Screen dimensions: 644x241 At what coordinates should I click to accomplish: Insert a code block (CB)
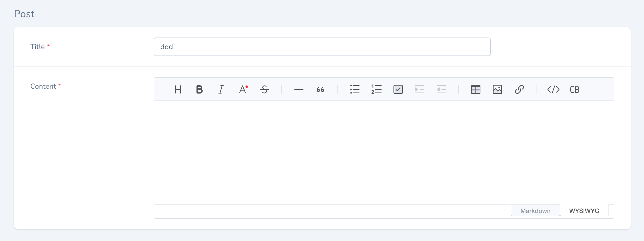click(575, 89)
